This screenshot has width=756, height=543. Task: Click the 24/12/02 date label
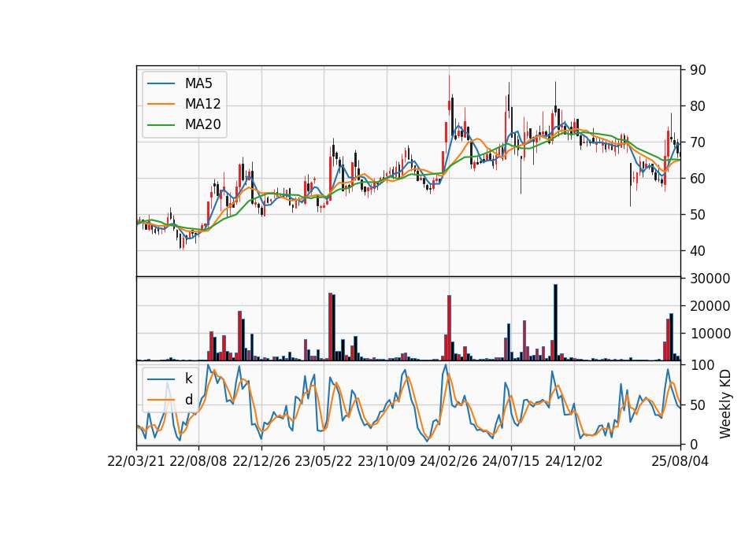pyautogui.click(x=574, y=461)
